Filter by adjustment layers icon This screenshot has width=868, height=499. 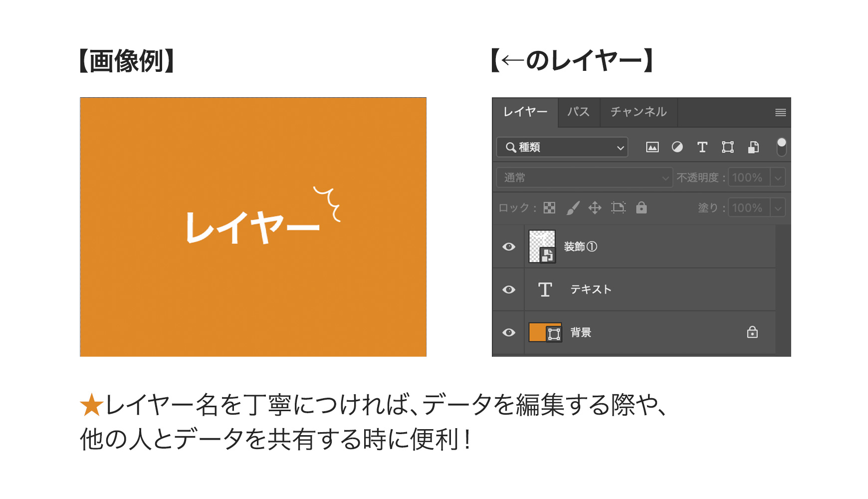677,147
